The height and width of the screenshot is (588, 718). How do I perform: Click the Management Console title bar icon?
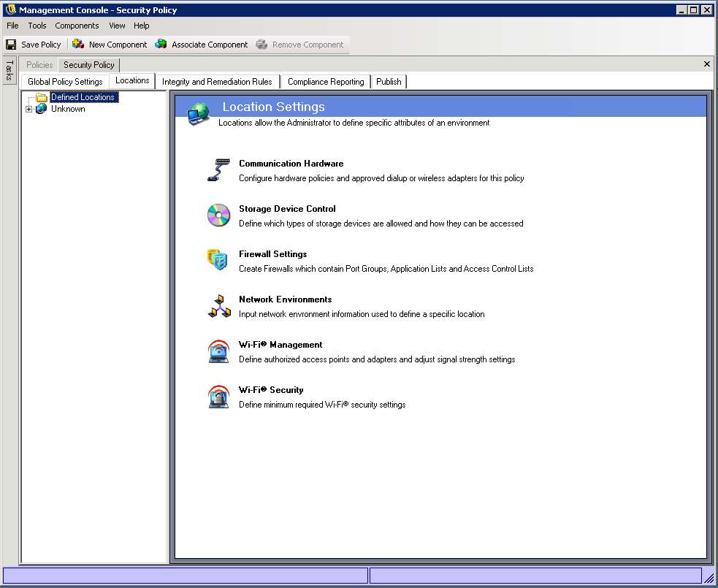(10, 9)
